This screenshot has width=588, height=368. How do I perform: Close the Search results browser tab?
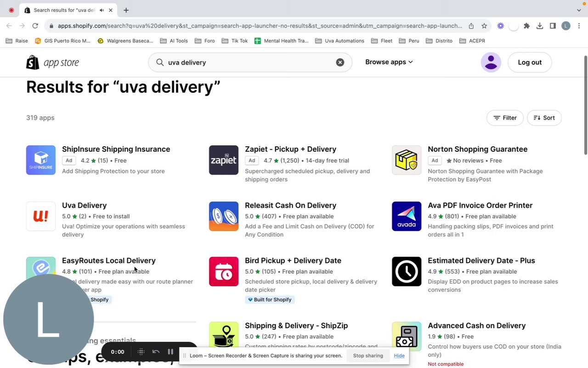(x=111, y=10)
